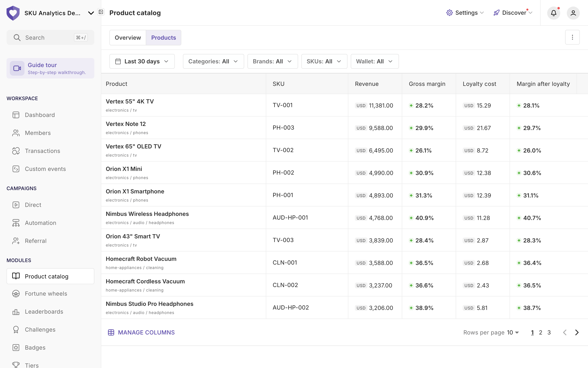Open Product catalog in the sidebar
This screenshot has width=588, height=368.
(50, 276)
